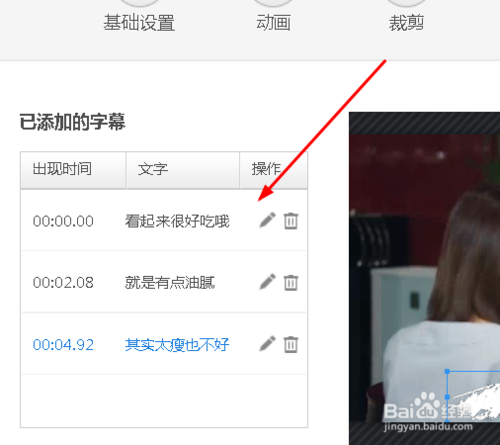Open the 裁剪 tab
This screenshot has height=445, width=500.
click(406, 23)
